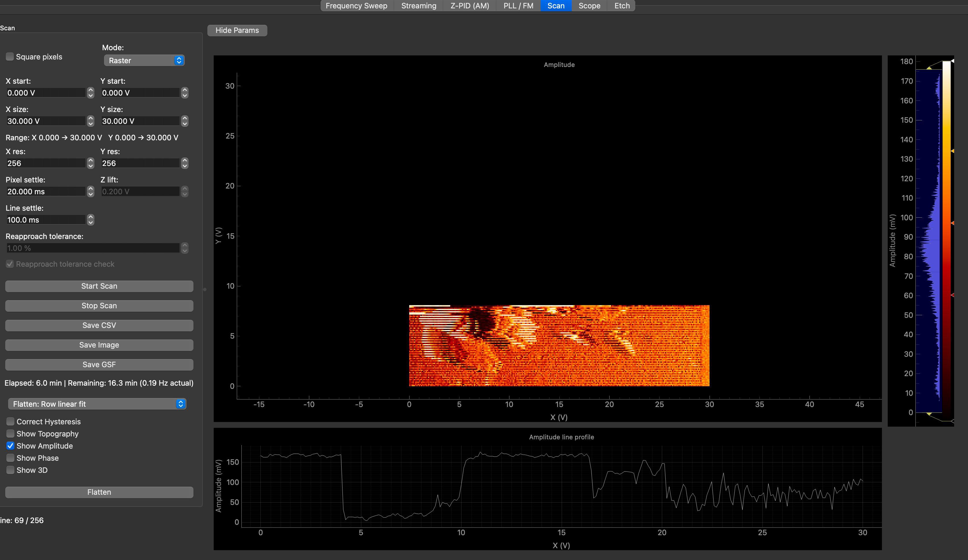Open the Mode Raster dropdown
The width and height of the screenshot is (968, 560).
click(144, 60)
